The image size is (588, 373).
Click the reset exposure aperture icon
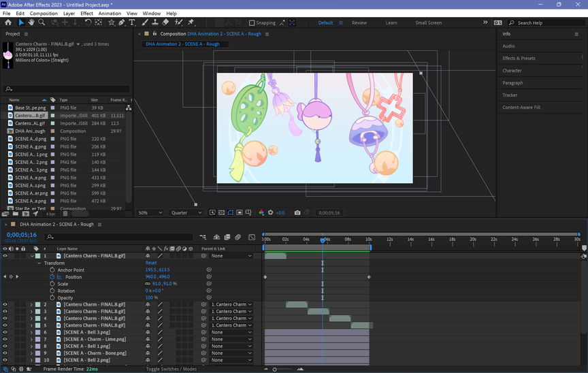pos(270,212)
